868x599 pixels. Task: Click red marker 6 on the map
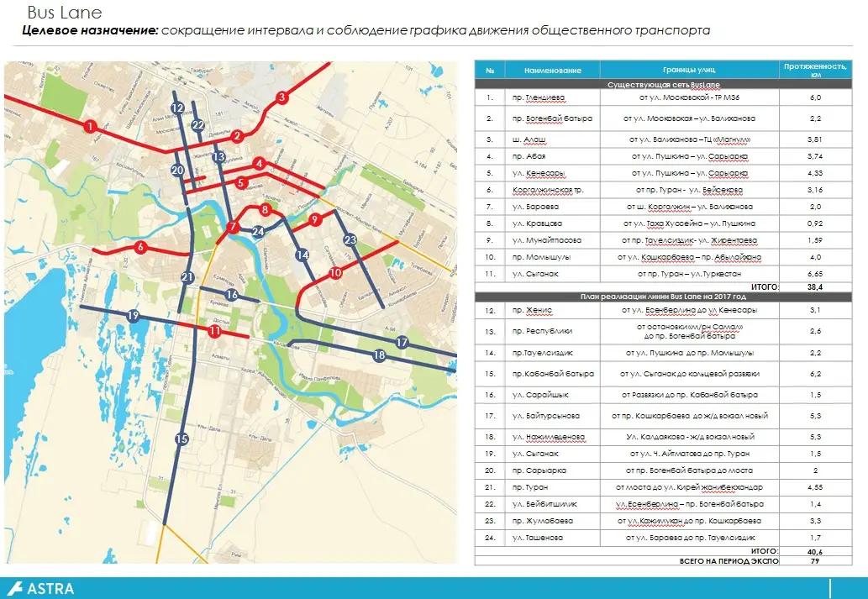pyautogui.click(x=140, y=247)
